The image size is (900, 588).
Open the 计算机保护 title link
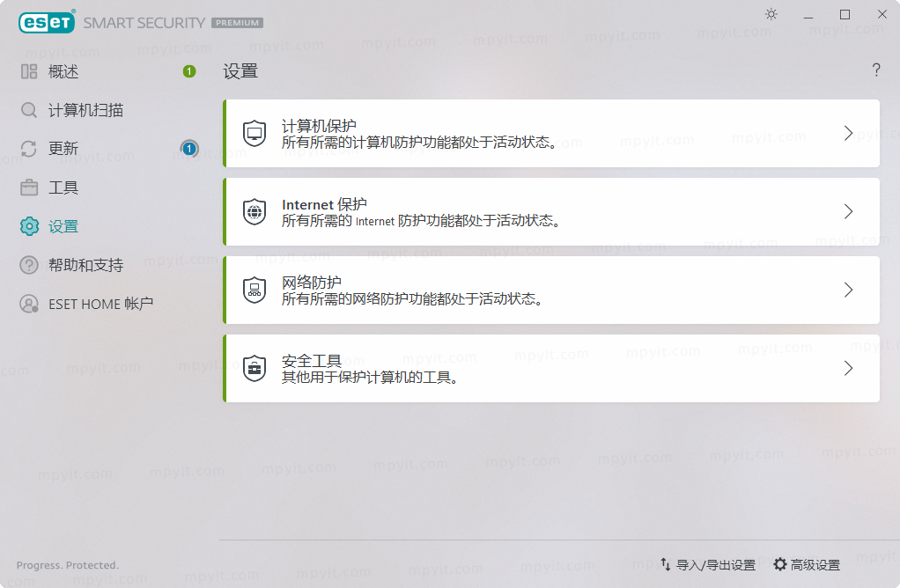319,126
